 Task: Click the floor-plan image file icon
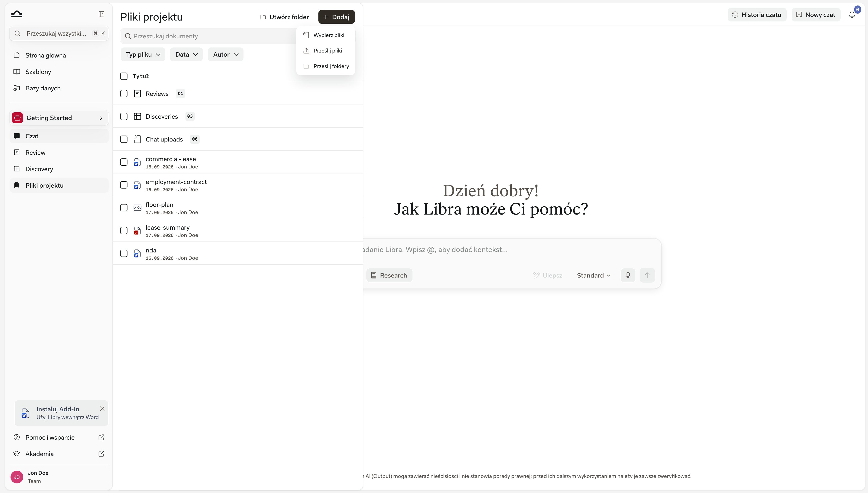(x=137, y=207)
